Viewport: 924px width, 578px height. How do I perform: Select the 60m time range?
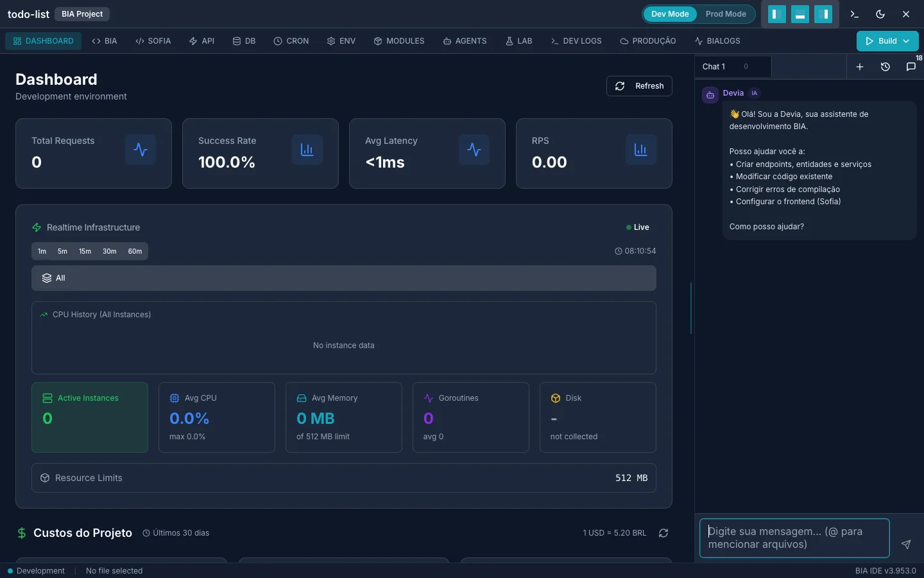coord(135,251)
